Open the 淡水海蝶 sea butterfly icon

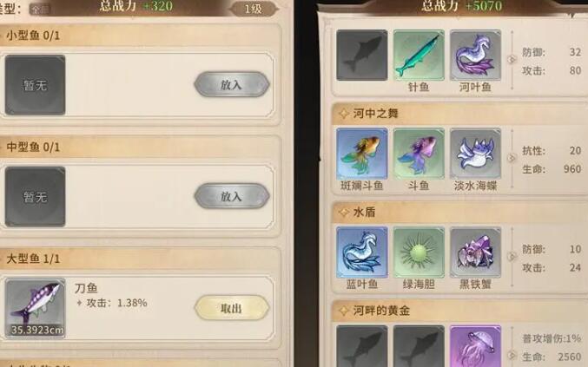click(x=475, y=154)
